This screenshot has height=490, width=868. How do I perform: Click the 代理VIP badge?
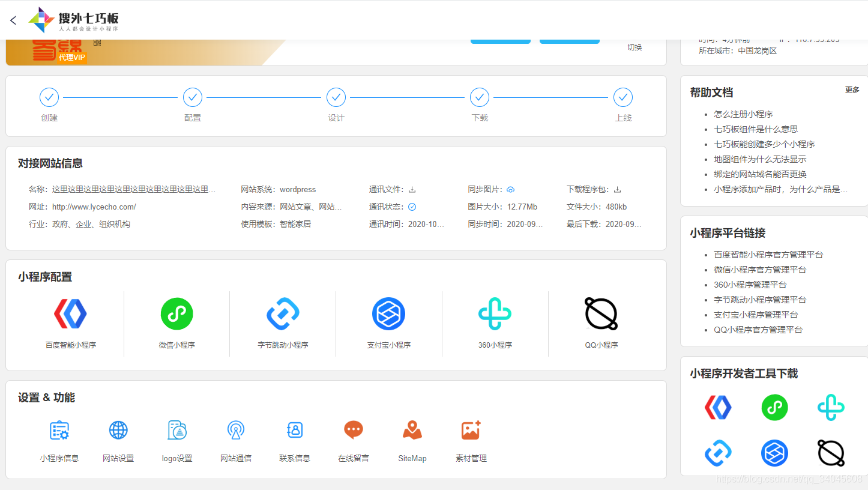tap(72, 58)
